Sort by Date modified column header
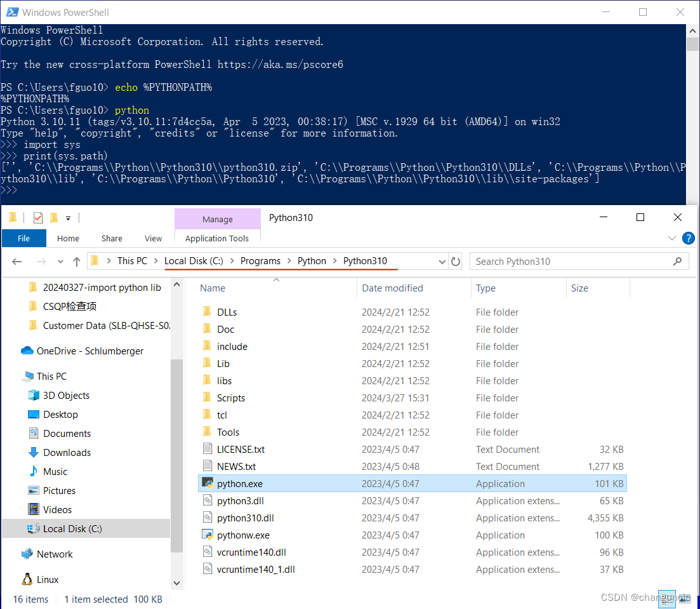This screenshot has height=609, width=700. pyautogui.click(x=414, y=288)
